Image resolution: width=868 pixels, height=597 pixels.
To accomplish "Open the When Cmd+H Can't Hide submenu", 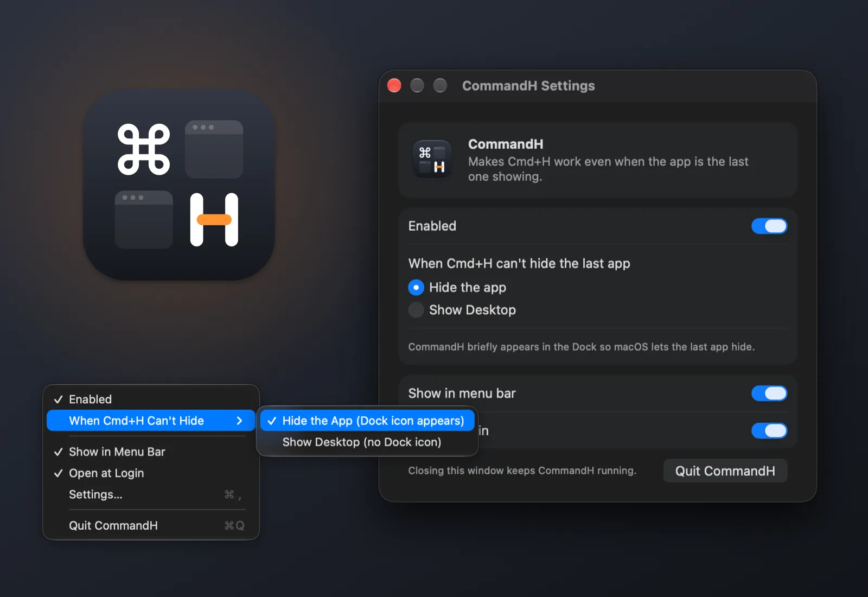I will coord(151,421).
